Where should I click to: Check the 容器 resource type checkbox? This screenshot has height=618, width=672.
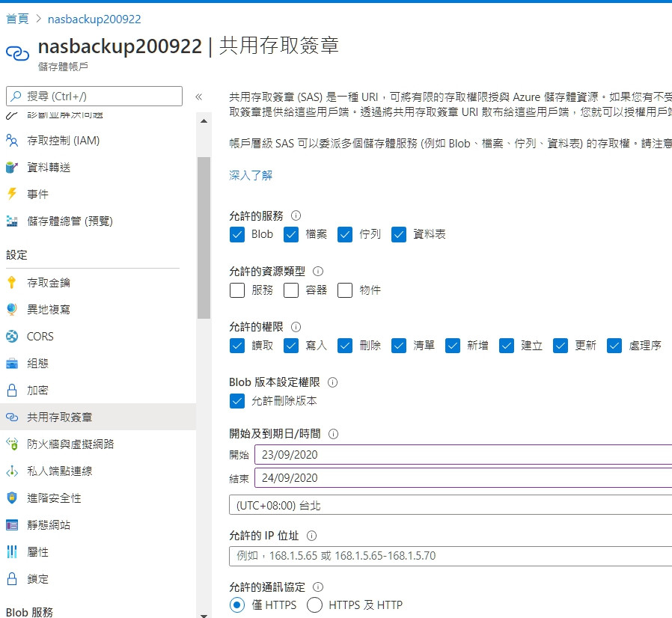(x=291, y=290)
